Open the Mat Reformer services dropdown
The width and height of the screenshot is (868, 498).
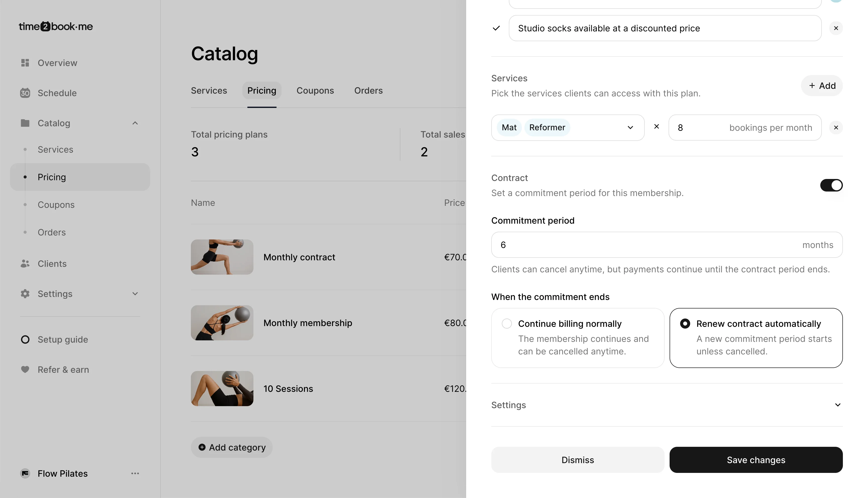(630, 128)
